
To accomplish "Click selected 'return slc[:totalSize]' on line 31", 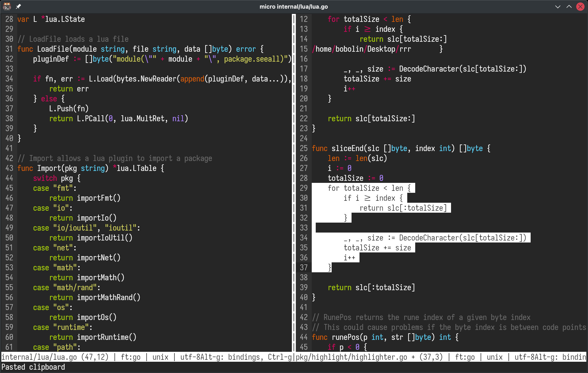I will click(403, 208).
